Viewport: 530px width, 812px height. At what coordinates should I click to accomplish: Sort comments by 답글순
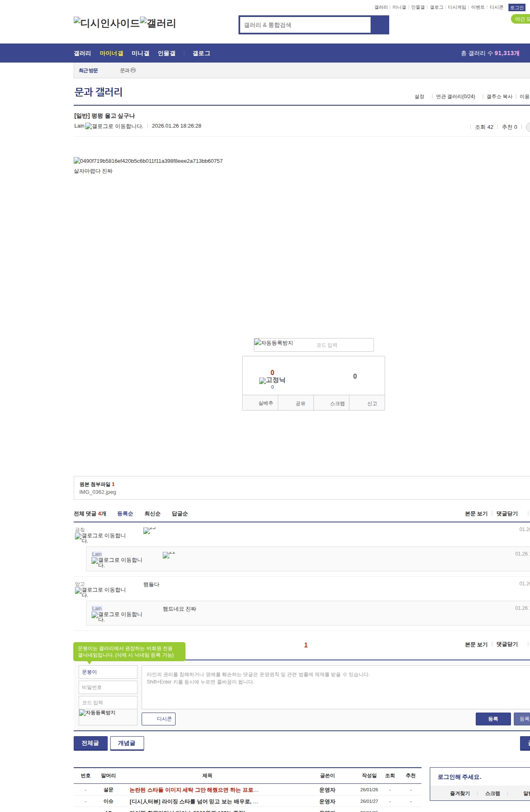tap(180, 514)
